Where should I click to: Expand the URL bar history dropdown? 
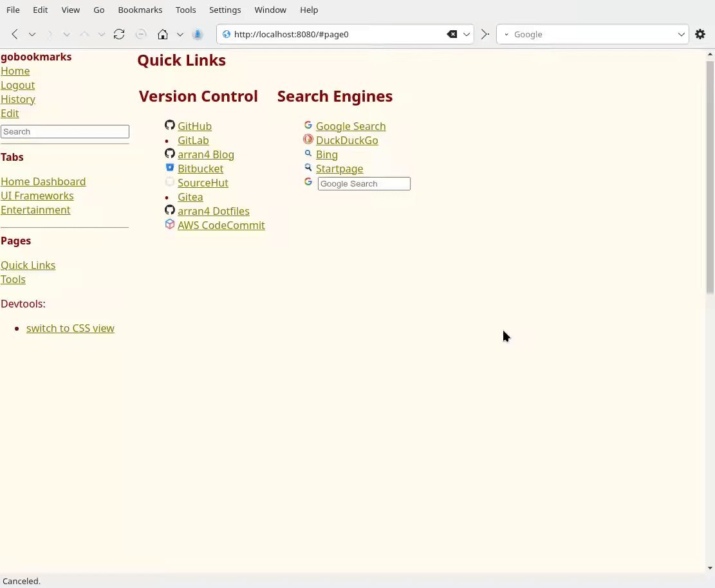click(x=467, y=34)
